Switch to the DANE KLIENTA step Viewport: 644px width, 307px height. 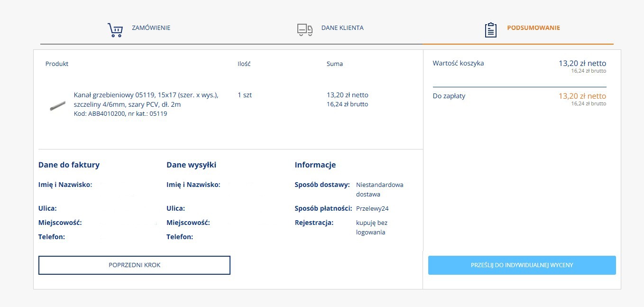click(x=342, y=28)
